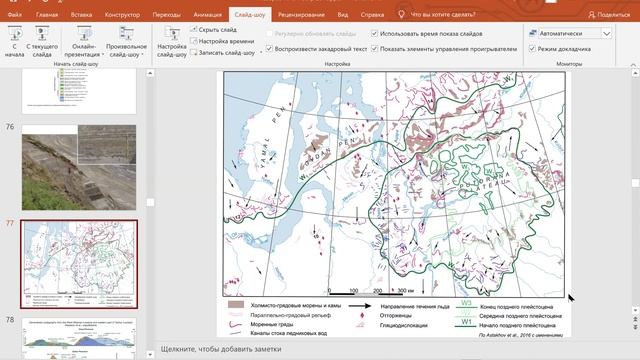Switch to the Рецензирование tab
Image resolution: width=640 pixels, height=360 pixels.
(x=301, y=15)
